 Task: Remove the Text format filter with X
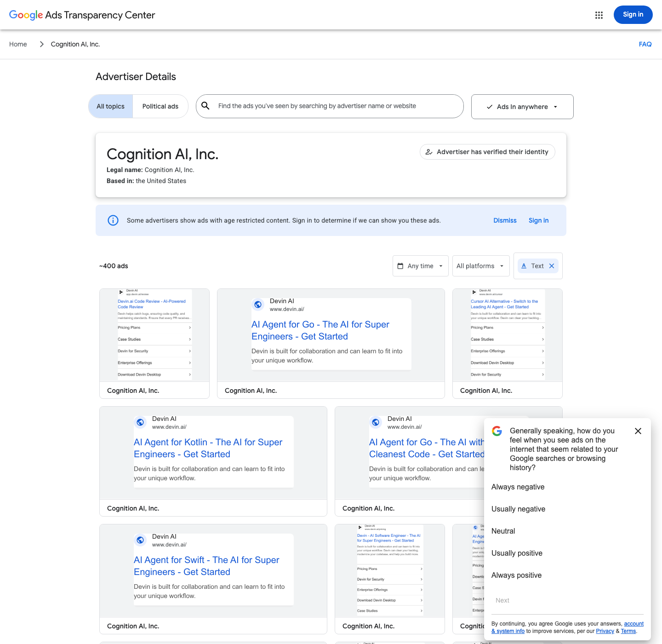pos(552,266)
